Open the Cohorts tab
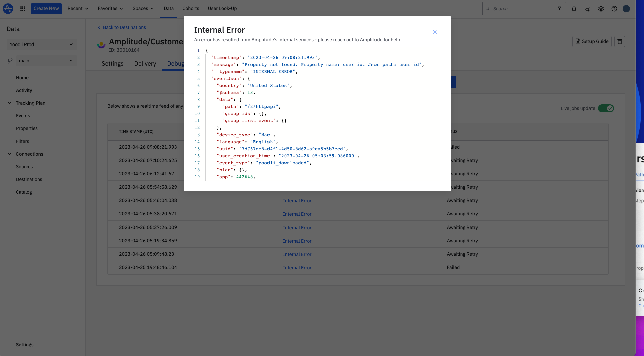This screenshot has height=356, width=644. pos(191,8)
